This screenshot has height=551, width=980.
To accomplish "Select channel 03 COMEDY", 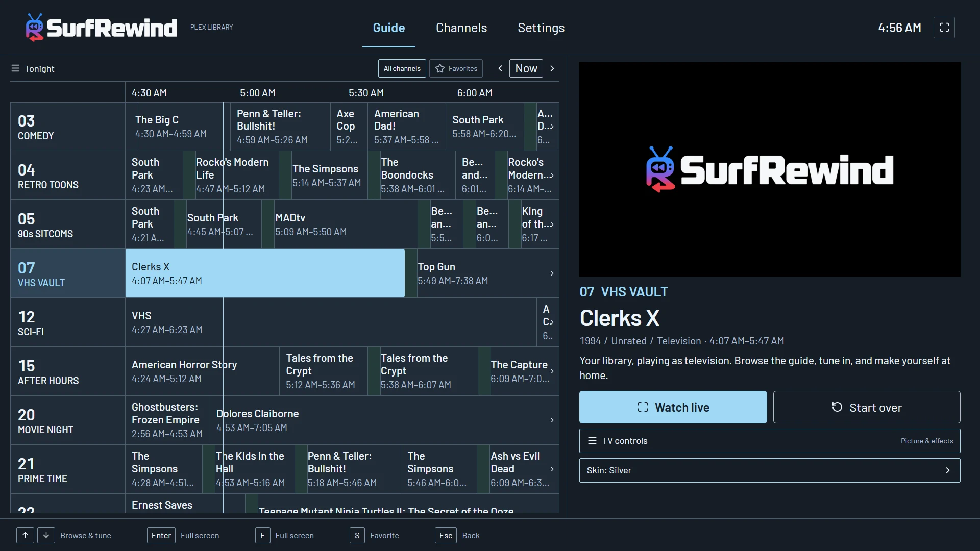I will pos(68,127).
